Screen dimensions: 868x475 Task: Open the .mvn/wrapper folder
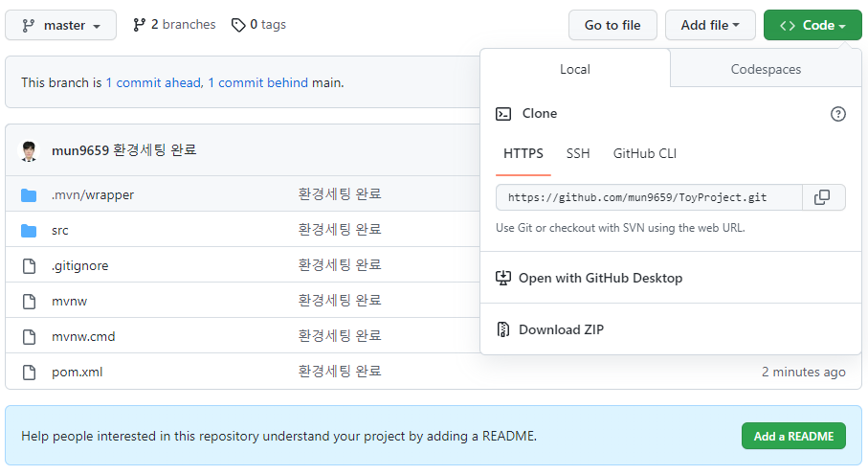[x=93, y=195]
